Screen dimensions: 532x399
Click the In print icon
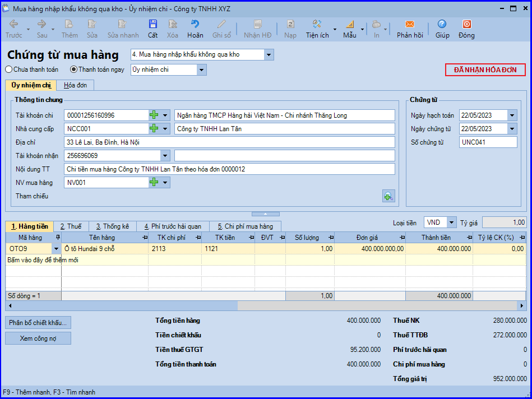376,24
